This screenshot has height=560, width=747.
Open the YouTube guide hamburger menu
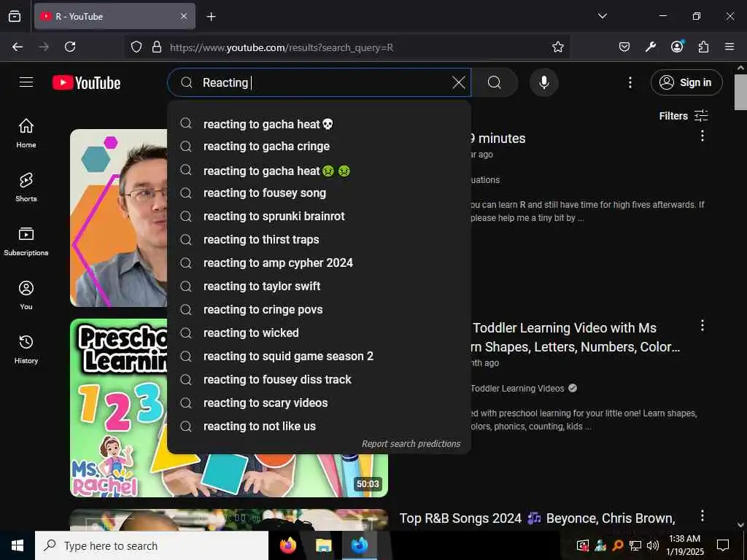[x=26, y=82]
